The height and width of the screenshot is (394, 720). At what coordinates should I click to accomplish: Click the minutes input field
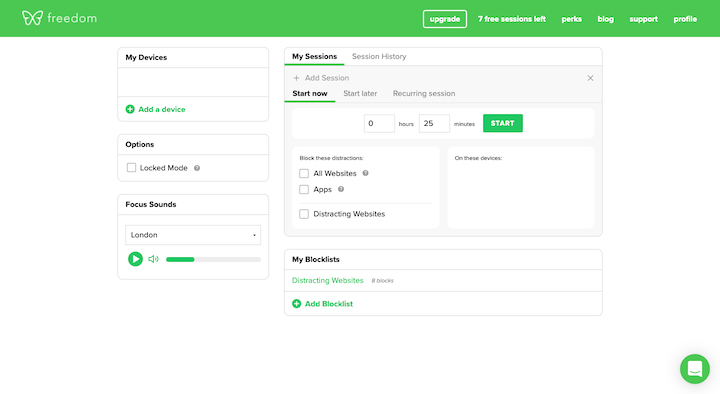point(434,123)
